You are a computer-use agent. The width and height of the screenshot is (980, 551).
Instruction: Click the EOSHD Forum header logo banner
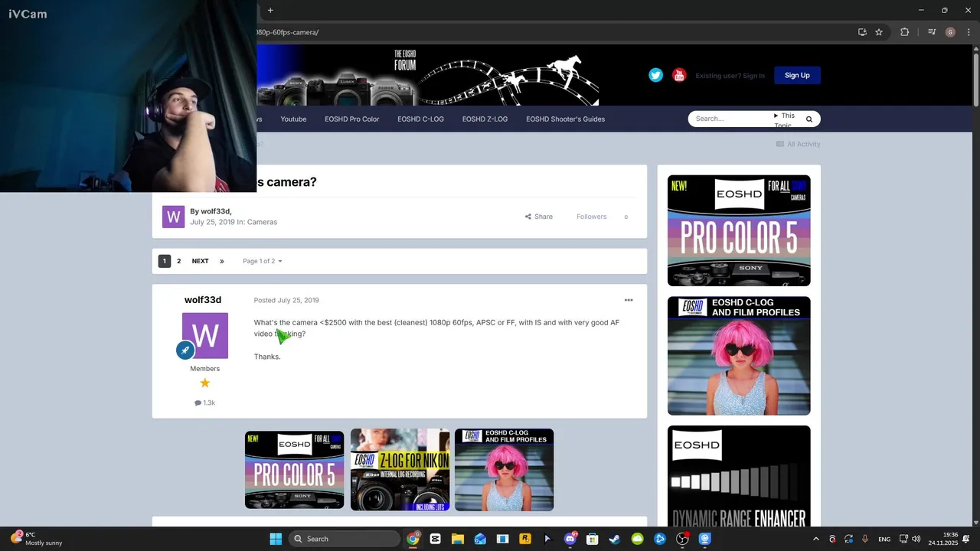click(428, 76)
